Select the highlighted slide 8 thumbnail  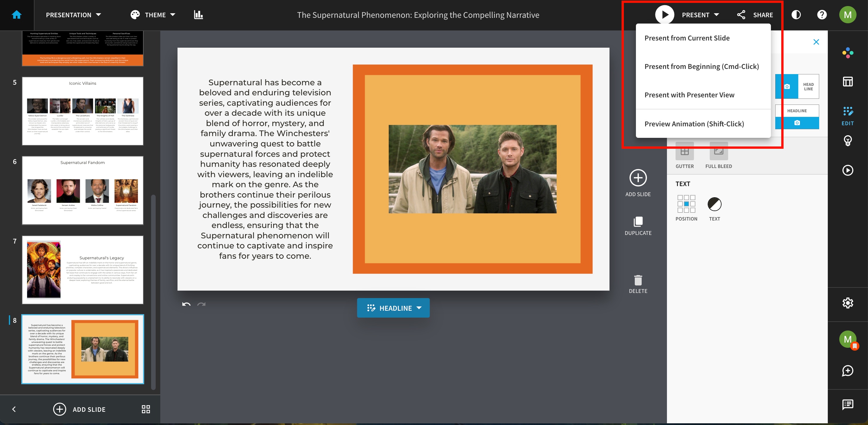click(x=82, y=349)
